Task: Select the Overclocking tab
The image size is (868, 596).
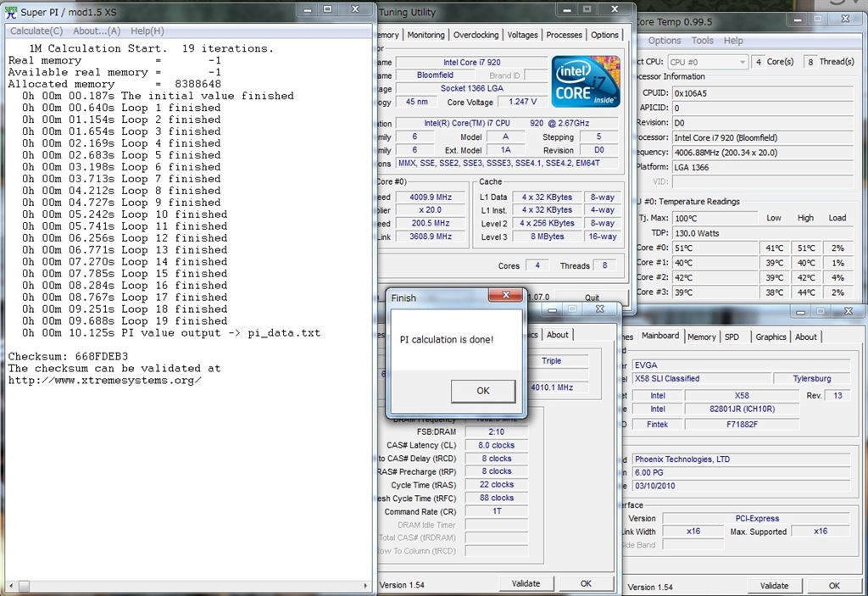Action: [476, 35]
